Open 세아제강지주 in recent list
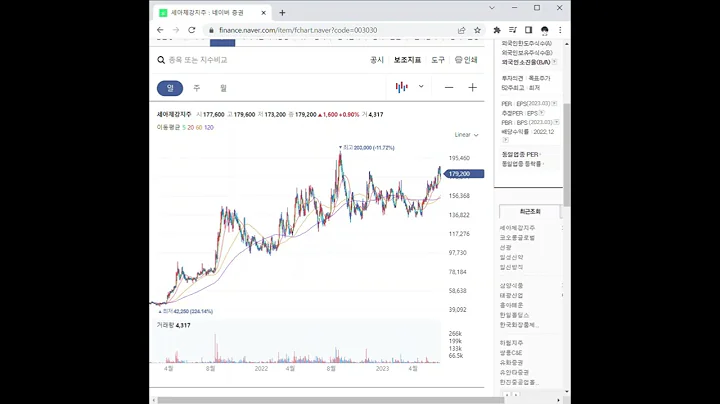 click(x=517, y=228)
